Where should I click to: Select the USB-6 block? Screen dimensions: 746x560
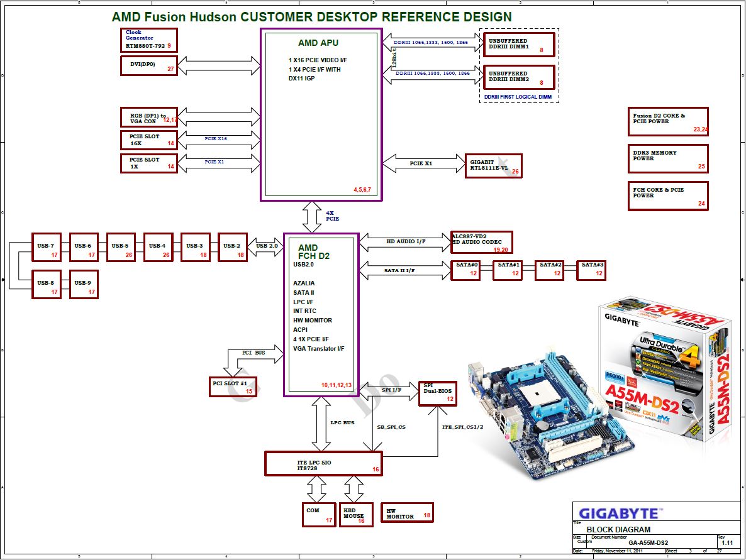pos(84,247)
